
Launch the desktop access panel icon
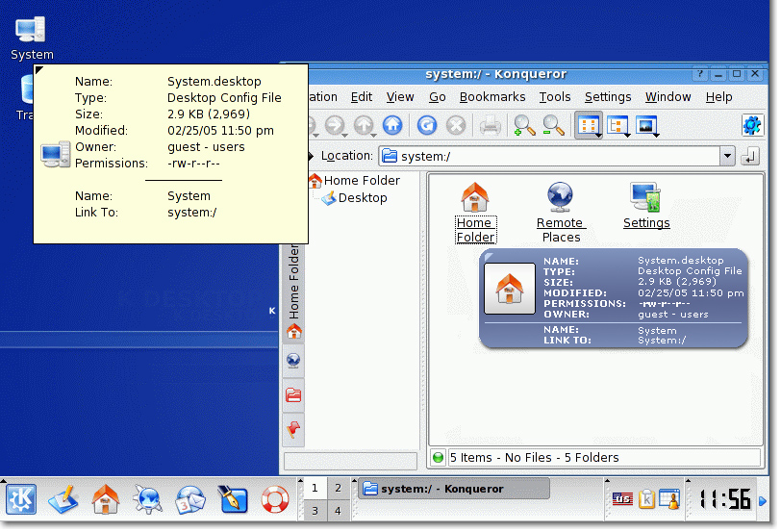[63, 498]
